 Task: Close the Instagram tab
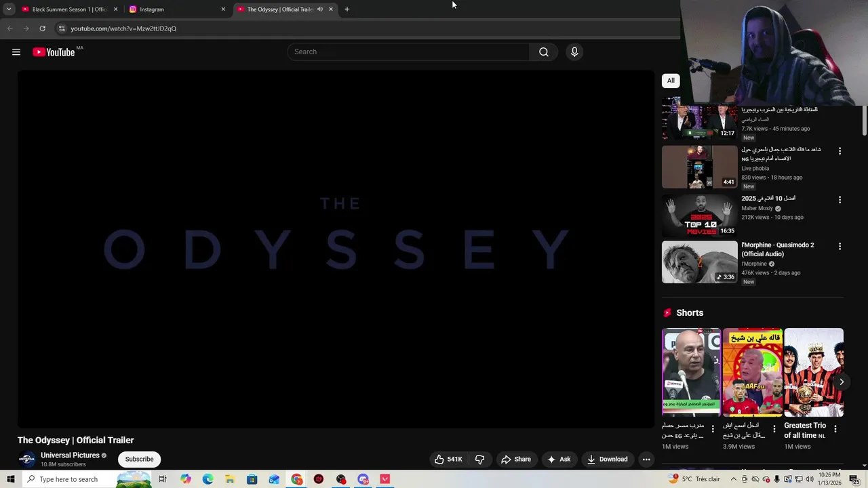click(x=223, y=9)
